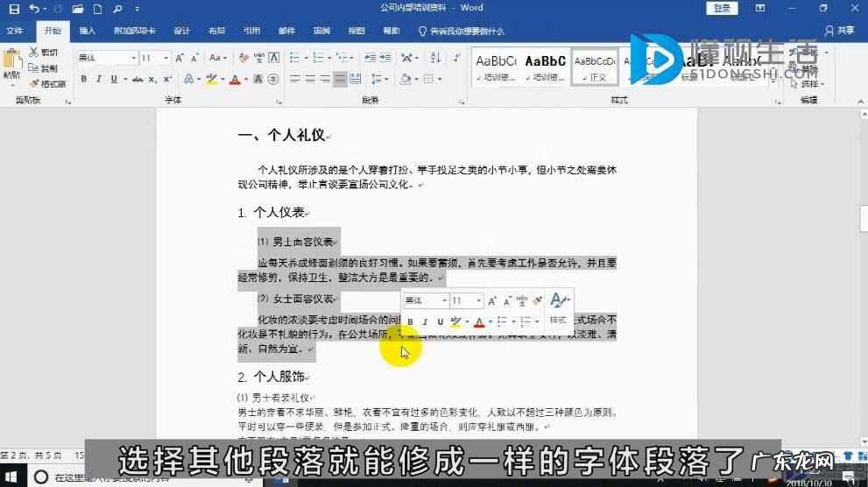Image resolution: width=868 pixels, height=487 pixels.
Task: Switch to the Design (设计) tab
Action: point(181,31)
